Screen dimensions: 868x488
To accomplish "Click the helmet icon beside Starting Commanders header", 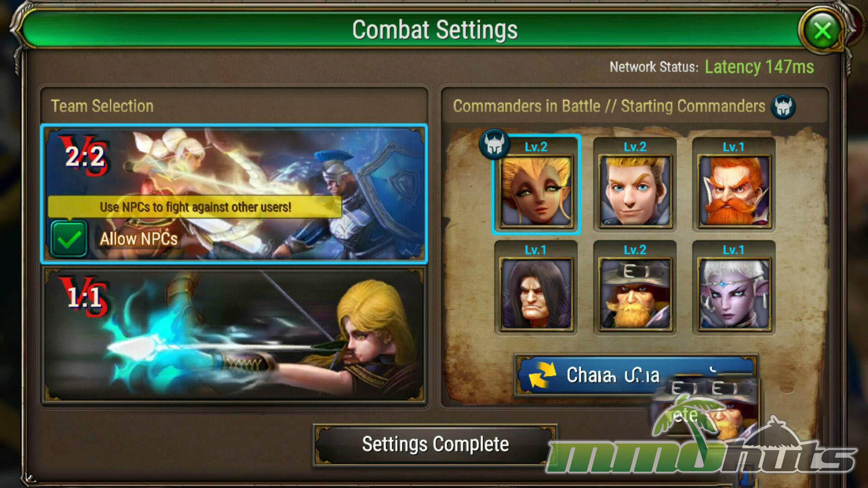I will [x=783, y=107].
